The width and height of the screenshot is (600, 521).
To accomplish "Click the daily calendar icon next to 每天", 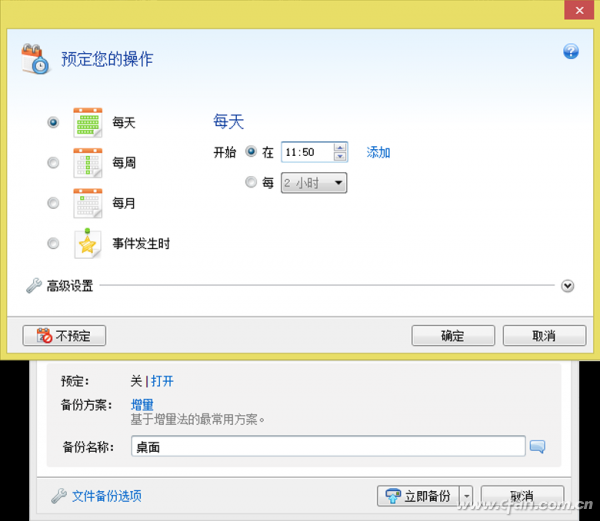I will click(88, 122).
